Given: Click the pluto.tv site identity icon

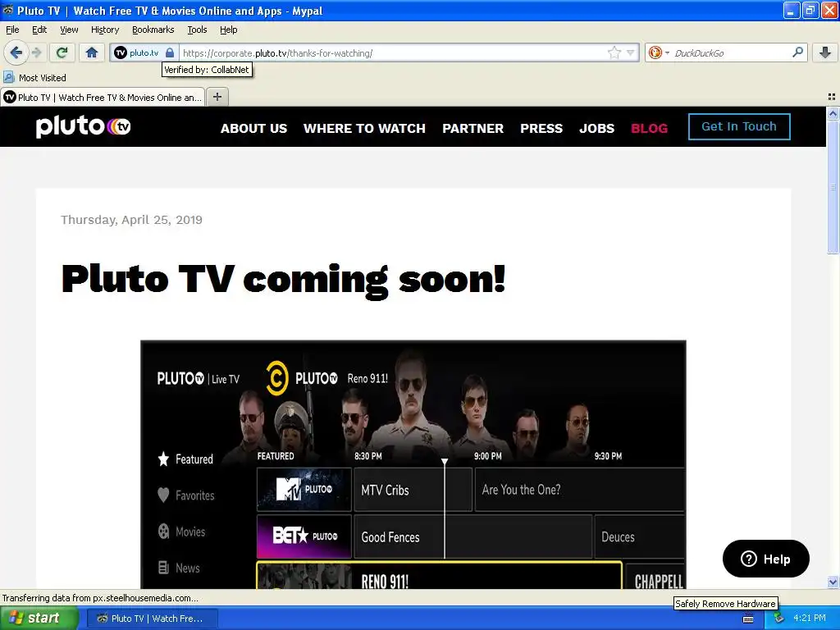Looking at the screenshot, I should pyautogui.click(x=121, y=52).
